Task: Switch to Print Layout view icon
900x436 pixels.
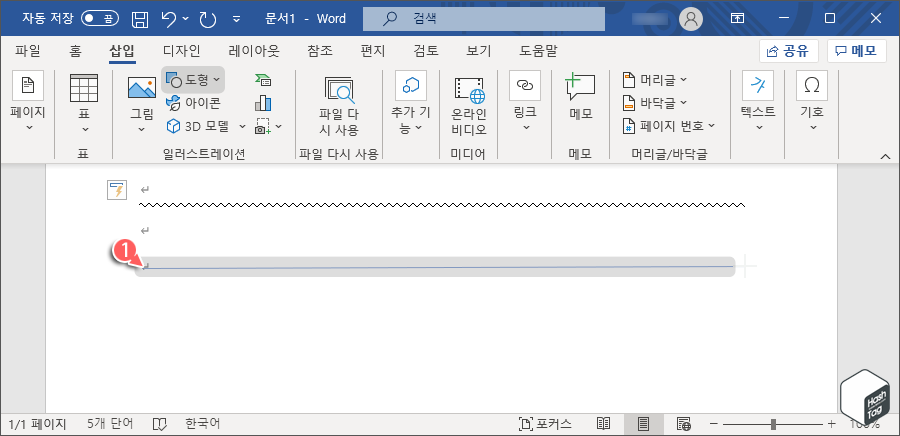Action: (643, 425)
